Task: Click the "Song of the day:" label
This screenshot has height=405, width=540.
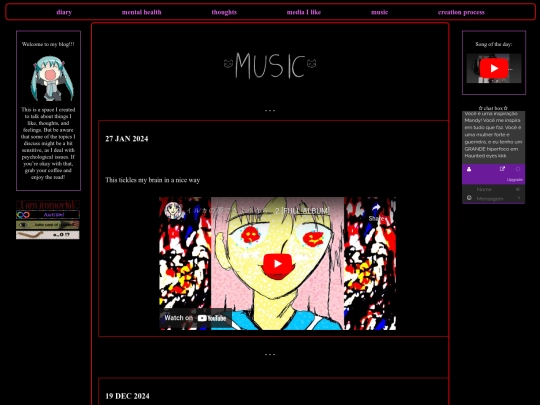Action: point(494,44)
